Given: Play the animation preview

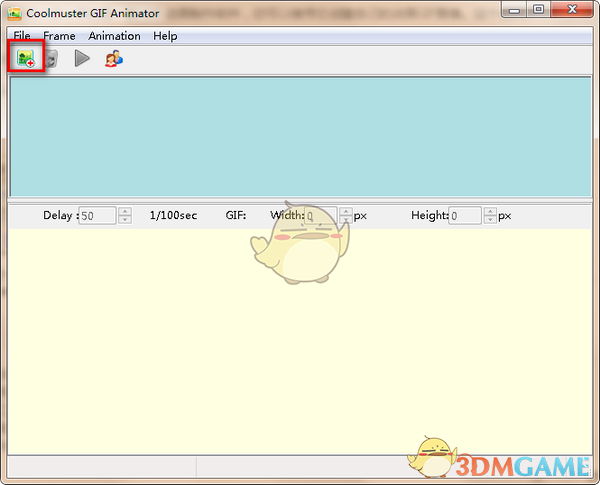Looking at the screenshot, I should [82, 58].
